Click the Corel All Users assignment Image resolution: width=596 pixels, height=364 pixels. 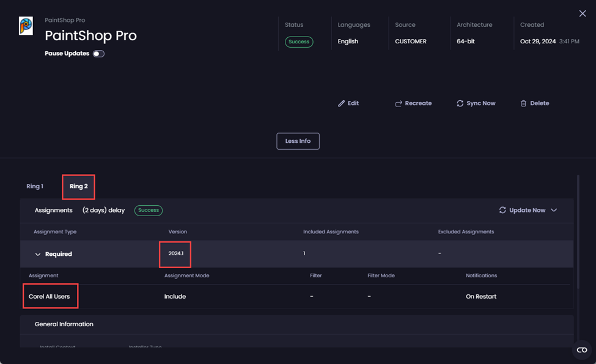pos(50,297)
